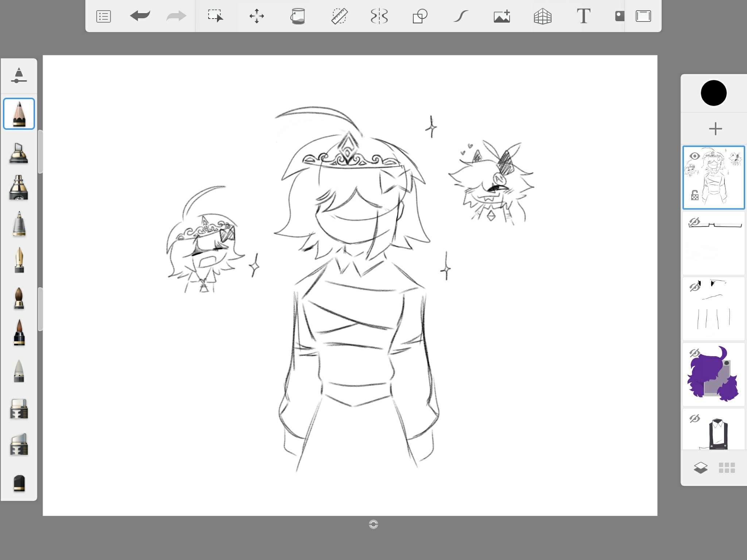
Task: Toggle transparency lock on sketch layer
Action: tap(694, 195)
